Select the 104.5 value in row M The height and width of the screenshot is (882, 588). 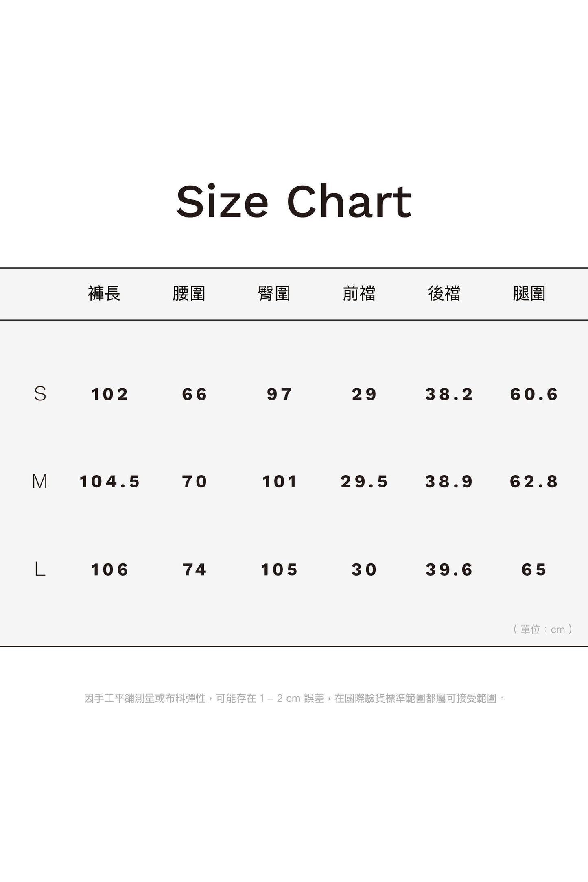[x=109, y=482]
